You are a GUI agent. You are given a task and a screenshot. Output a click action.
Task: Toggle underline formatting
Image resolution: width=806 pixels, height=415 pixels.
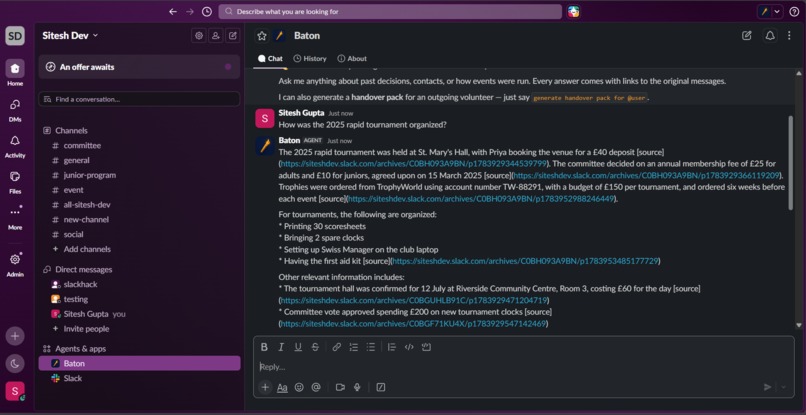pyautogui.click(x=298, y=347)
